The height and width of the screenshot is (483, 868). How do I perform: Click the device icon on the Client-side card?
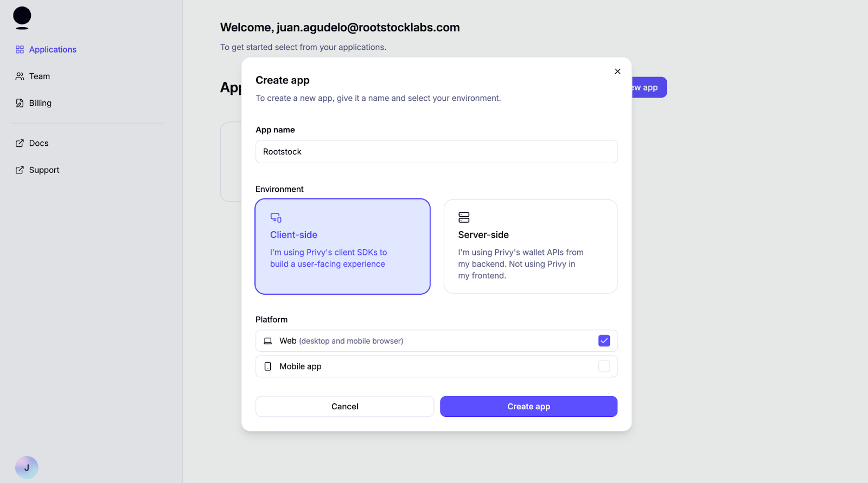coord(276,217)
